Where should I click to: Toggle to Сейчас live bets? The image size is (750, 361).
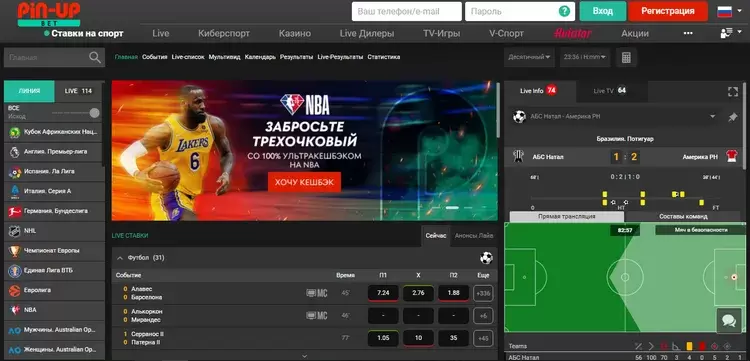tap(436, 236)
